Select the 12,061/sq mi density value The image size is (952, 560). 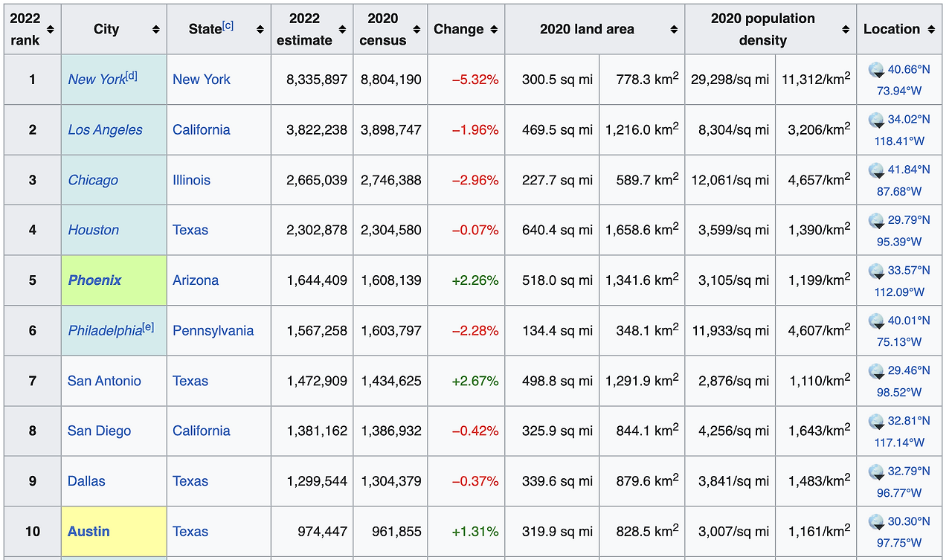pyautogui.click(x=730, y=180)
